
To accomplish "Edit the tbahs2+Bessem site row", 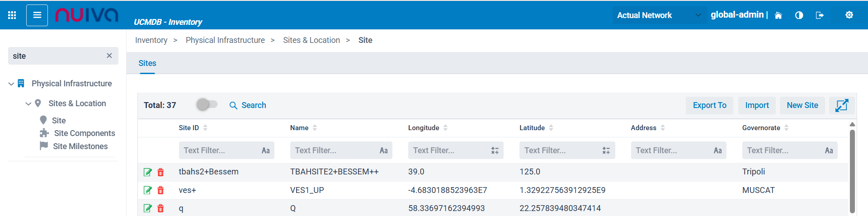I will (147, 172).
